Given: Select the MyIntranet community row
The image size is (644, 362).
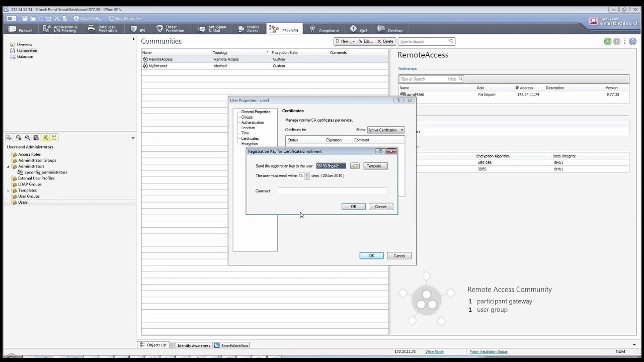Looking at the screenshot, I should pyautogui.click(x=265, y=66).
